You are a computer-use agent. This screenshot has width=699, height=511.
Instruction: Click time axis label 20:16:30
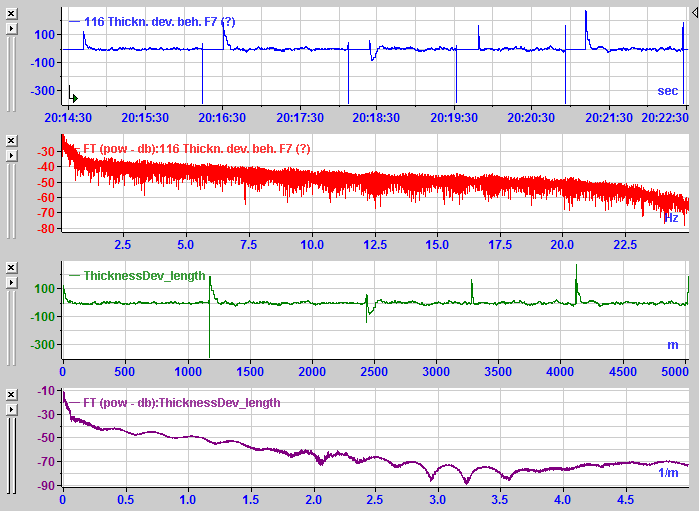(x=222, y=118)
